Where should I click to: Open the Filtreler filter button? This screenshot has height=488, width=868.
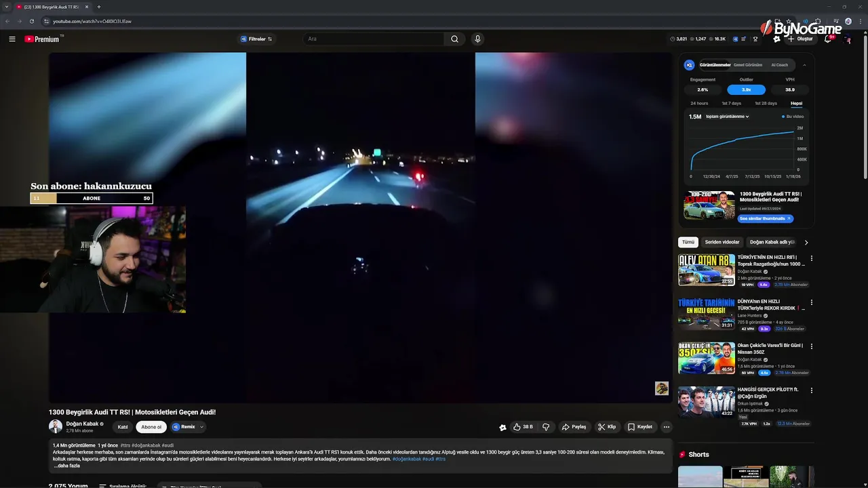click(x=256, y=39)
